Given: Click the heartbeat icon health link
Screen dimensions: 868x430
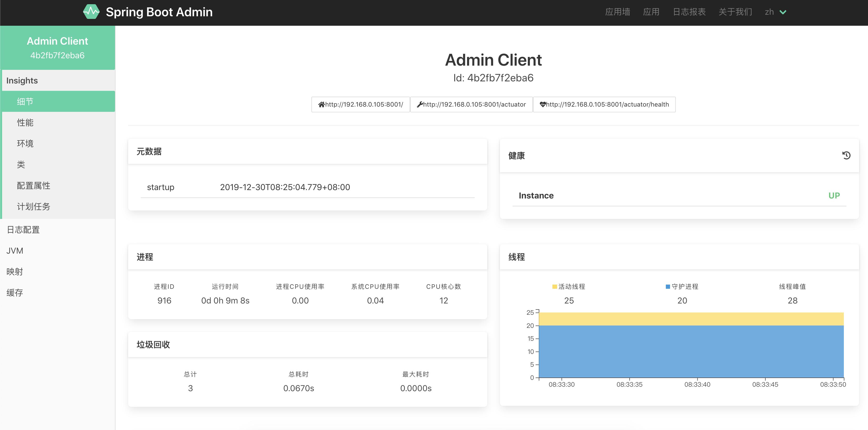Looking at the screenshot, I should coord(604,104).
